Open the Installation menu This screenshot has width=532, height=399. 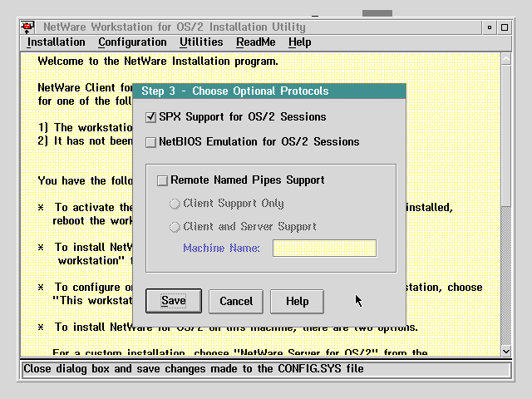point(56,42)
